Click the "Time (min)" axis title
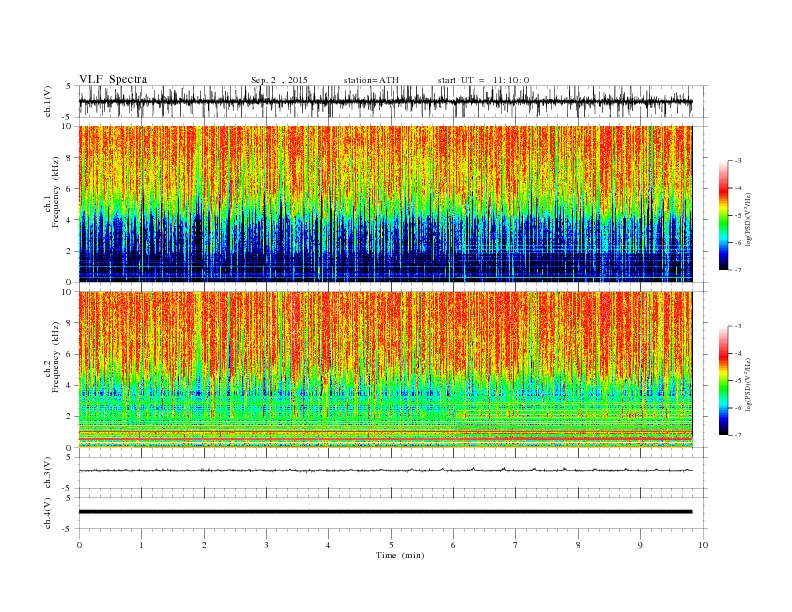 click(x=400, y=555)
